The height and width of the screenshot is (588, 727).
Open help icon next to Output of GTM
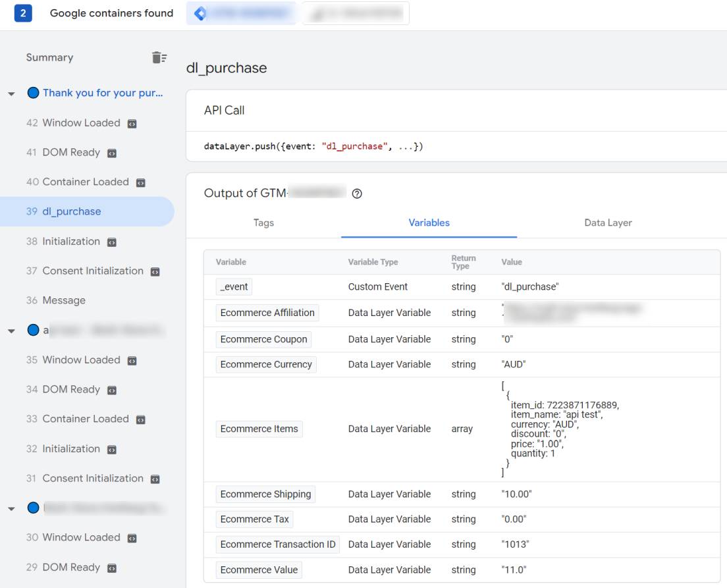pyautogui.click(x=356, y=194)
